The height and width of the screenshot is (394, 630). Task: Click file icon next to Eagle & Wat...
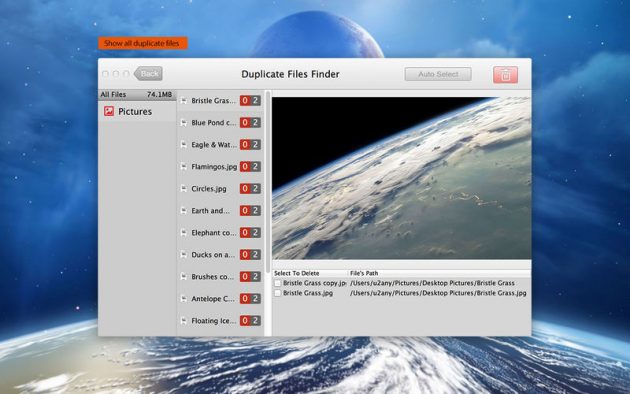(x=184, y=145)
